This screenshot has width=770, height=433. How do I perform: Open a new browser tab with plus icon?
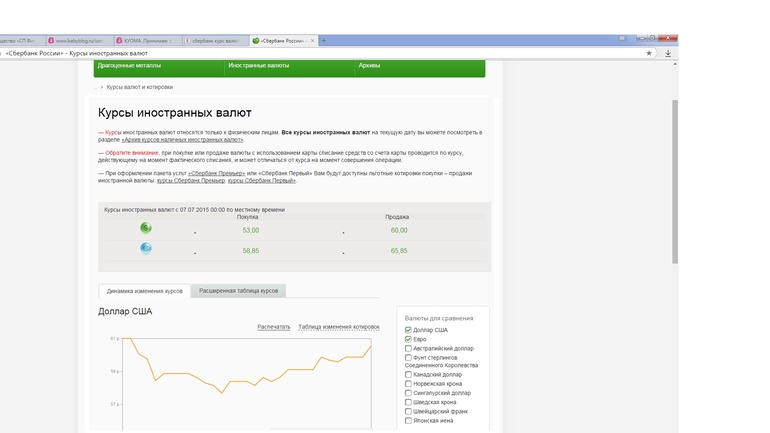click(324, 41)
